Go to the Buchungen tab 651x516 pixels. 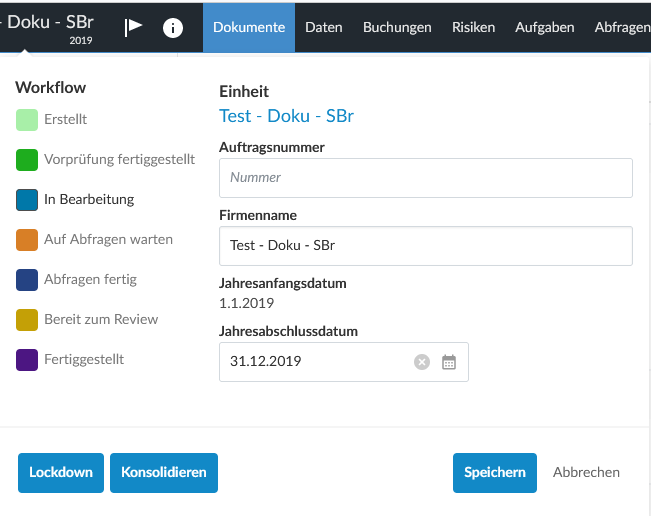[x=397, y=27]
